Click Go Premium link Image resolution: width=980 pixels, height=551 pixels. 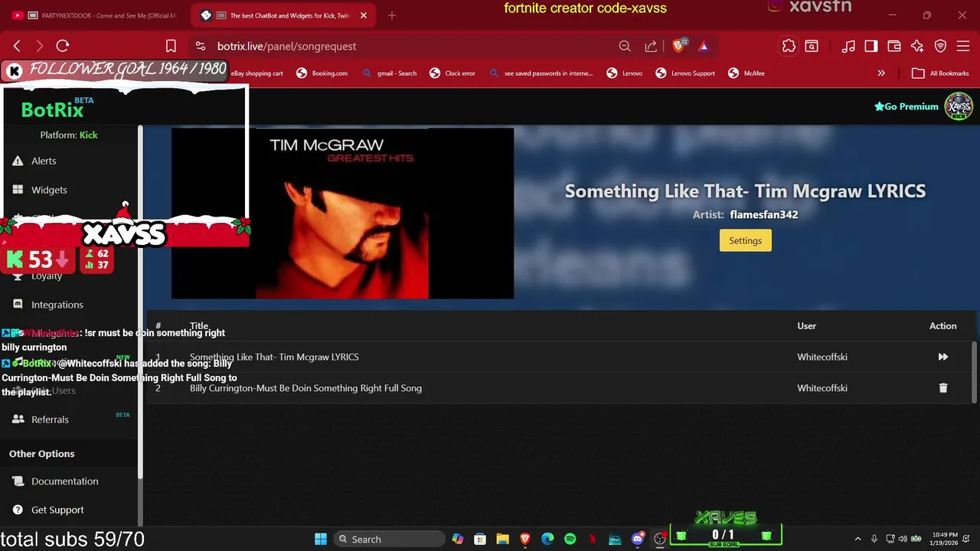906,106
